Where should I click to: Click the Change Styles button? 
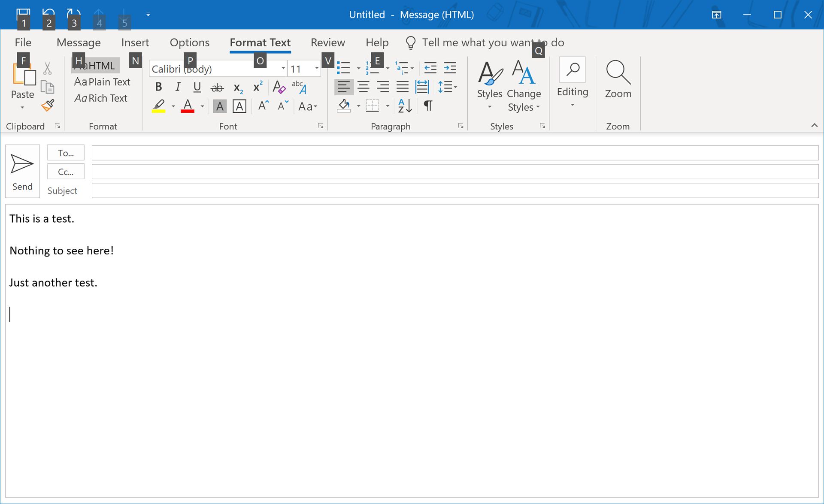523,85
